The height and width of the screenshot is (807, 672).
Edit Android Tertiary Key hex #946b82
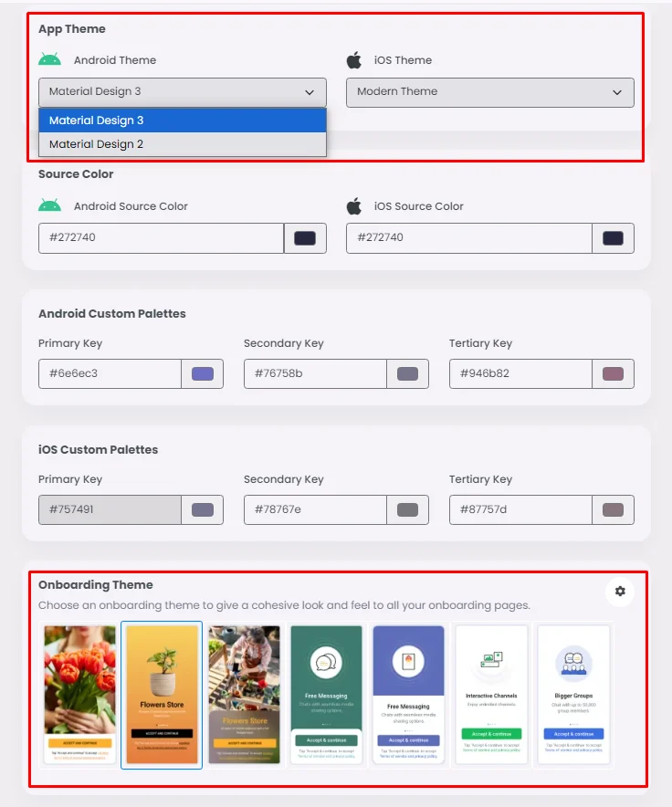520,373
